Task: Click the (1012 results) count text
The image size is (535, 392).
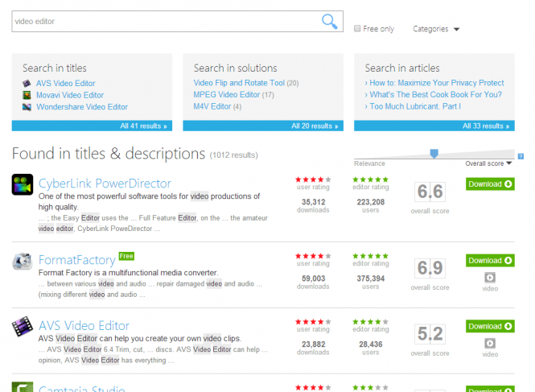Action: pos(234,155)
